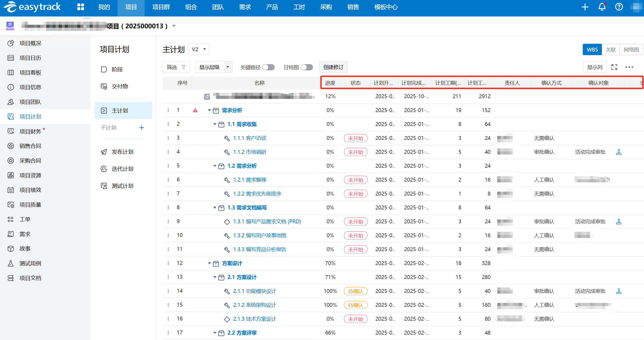The width and height of the screenshot is (644, 340).
Task: Collapse the 需求分析 top-level group
Action: [x=209, y=110]
